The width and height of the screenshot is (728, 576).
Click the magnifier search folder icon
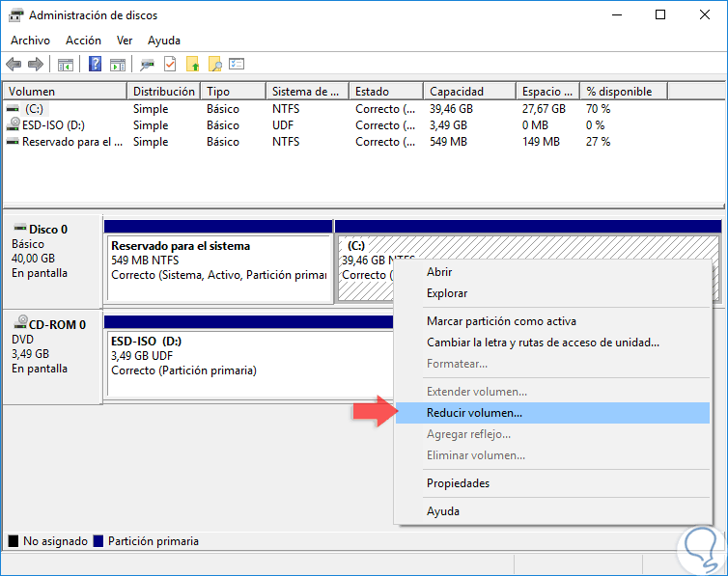coord(214,65)
